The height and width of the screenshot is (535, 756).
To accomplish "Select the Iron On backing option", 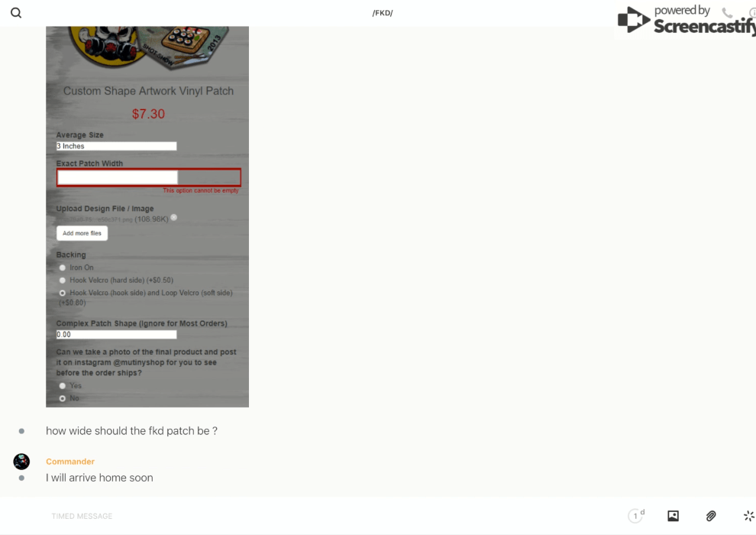I will 62,267.
